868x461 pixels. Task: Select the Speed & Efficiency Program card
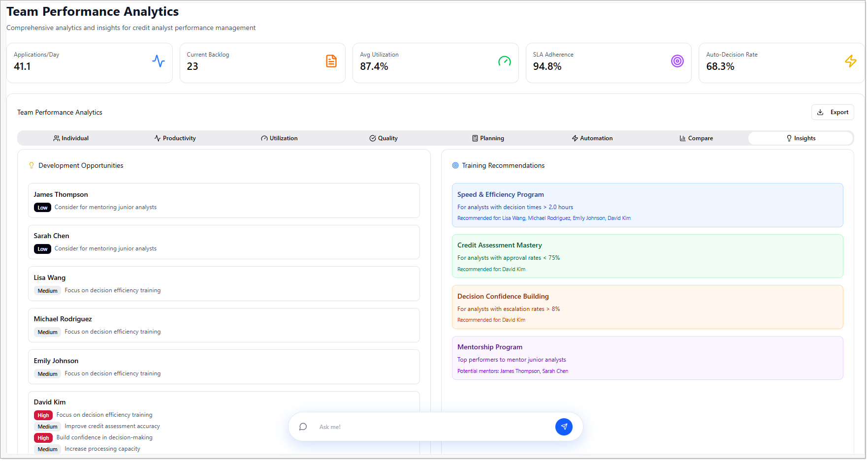pyautogui.click(x=647, y=205)
